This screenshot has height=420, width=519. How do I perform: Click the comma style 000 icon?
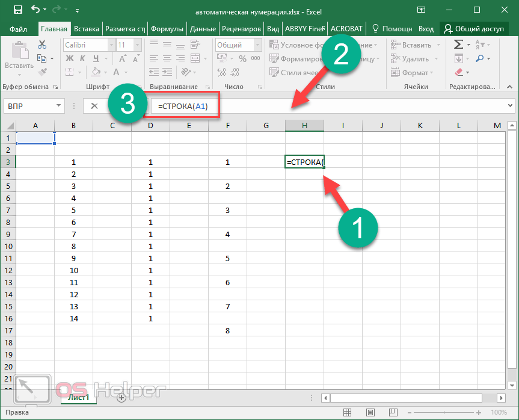tap(256, 58)
